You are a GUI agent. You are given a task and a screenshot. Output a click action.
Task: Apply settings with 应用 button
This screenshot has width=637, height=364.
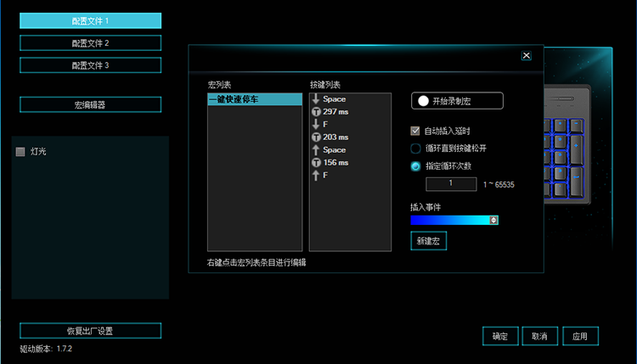(x=580, y=336)
